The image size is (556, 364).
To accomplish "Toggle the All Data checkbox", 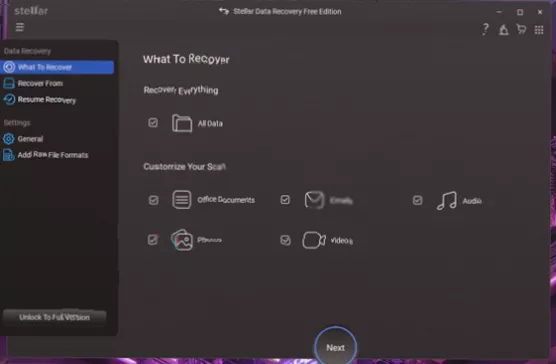I will click(x=153, y=123).
